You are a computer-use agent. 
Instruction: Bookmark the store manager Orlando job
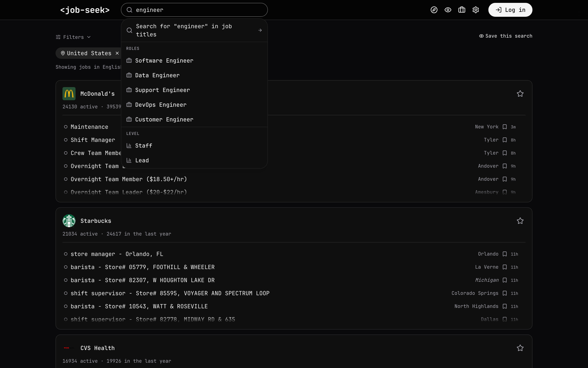coord(505,254)
